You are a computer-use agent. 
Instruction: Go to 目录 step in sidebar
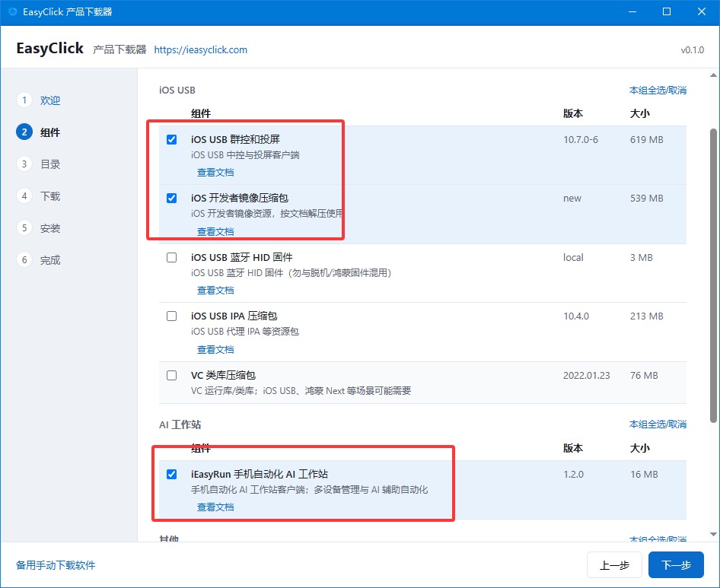tap(50, 164)
